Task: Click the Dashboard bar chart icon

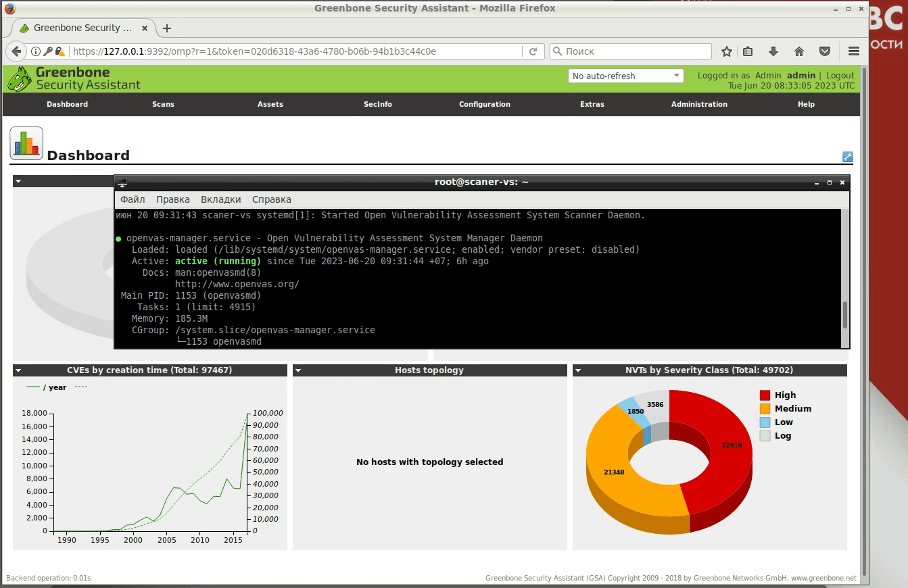Action: pos(26,143)
